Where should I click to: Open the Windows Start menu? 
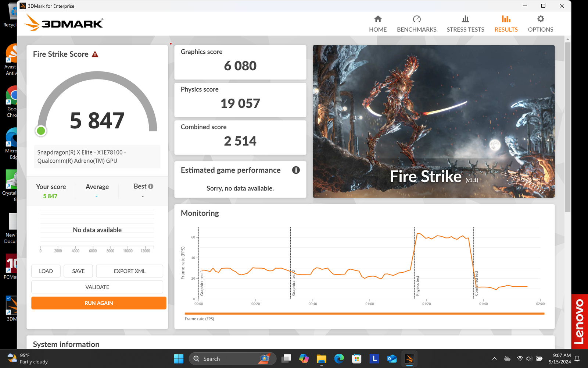pos(179,358)
